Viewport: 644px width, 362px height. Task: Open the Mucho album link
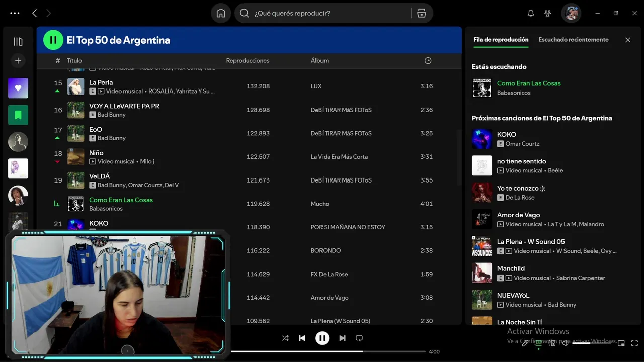point(319,204)
